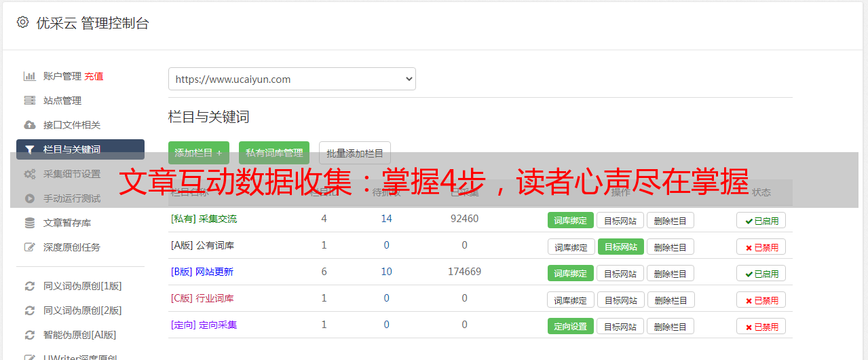Click the play icon for 手动运行测试

tap(29, 198)
